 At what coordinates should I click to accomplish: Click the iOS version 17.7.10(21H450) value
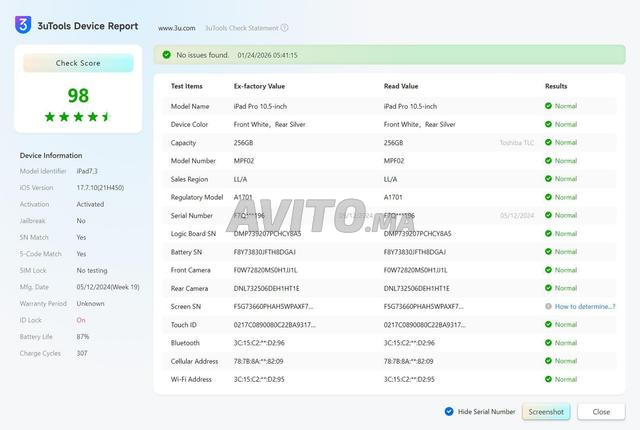click(100, 188)
